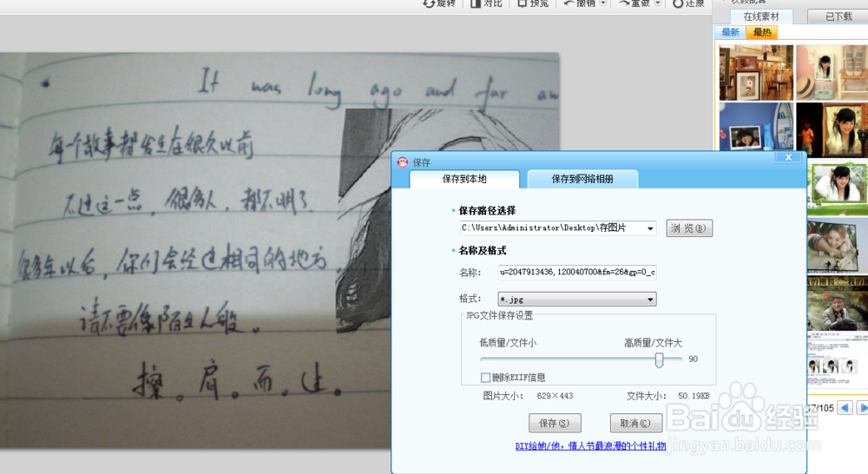Click the 保存 dialog monkey logo icon
868x474 pixels.
[x=403, y=162]
